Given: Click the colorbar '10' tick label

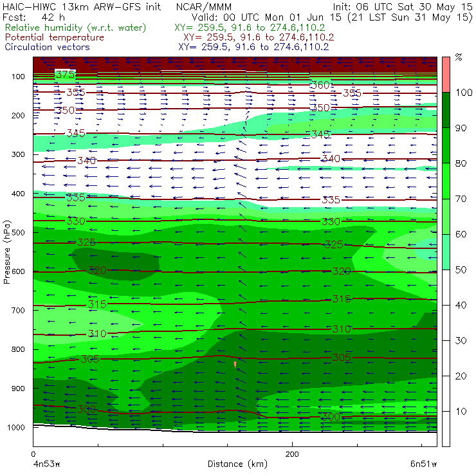Looking at the screenshot, I should click(x=461, y=412).
